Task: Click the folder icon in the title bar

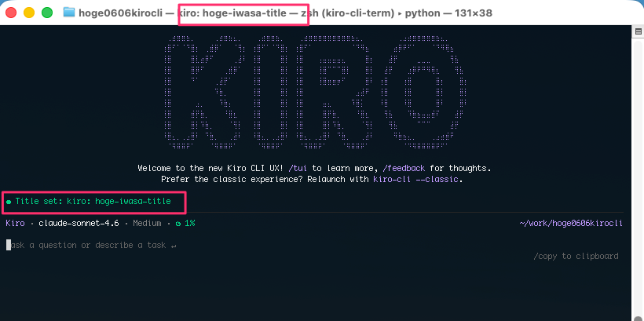Action: [69, 13]
